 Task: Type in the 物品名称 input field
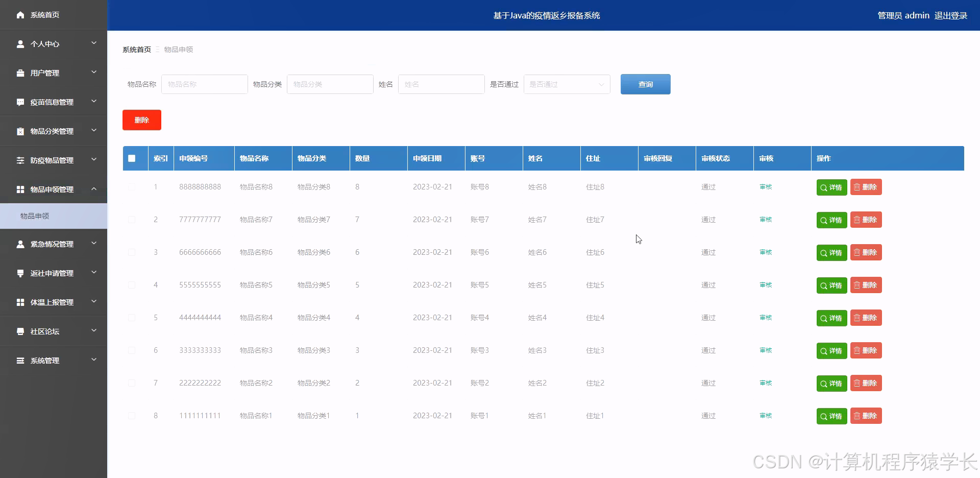pos(204,84)
